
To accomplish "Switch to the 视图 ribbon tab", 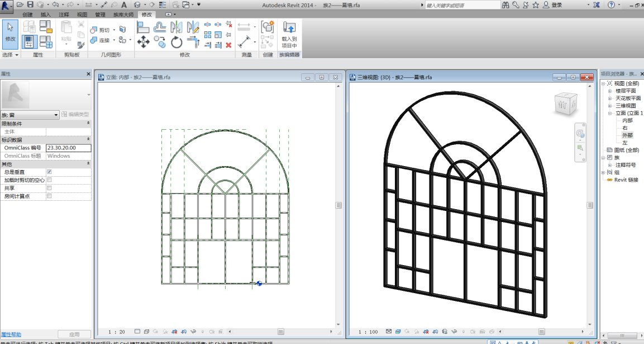I will pos(82,15).
